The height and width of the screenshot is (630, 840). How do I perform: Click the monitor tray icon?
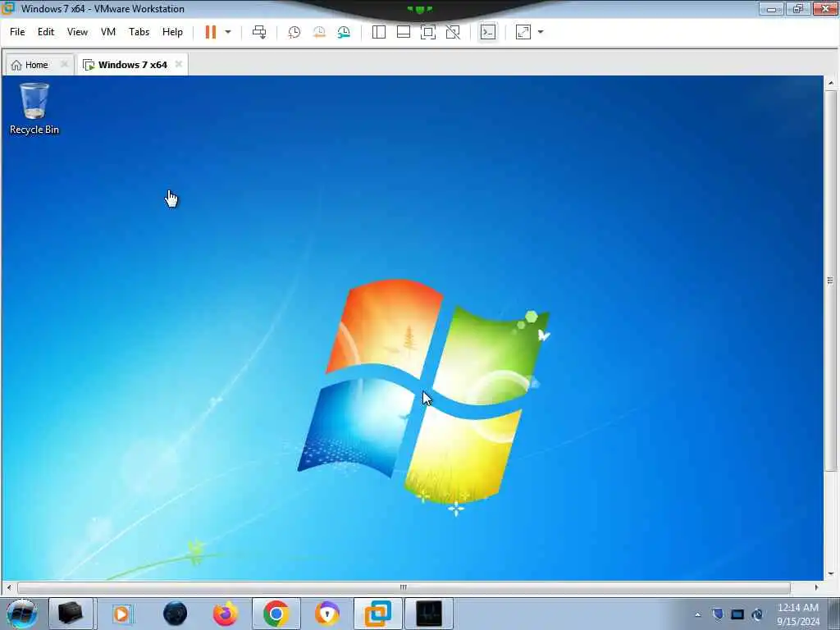click(737, 614)
